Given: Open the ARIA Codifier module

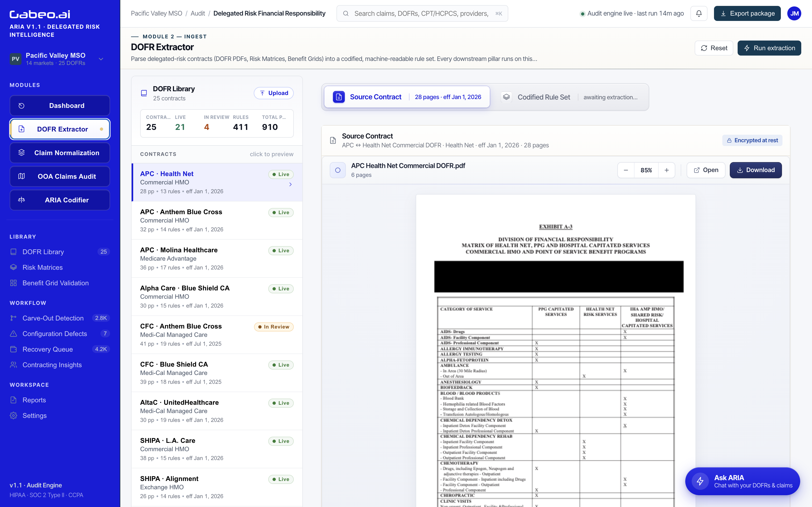Looking at the screenshot, I should pyautogui.click(x=60, y=200).
